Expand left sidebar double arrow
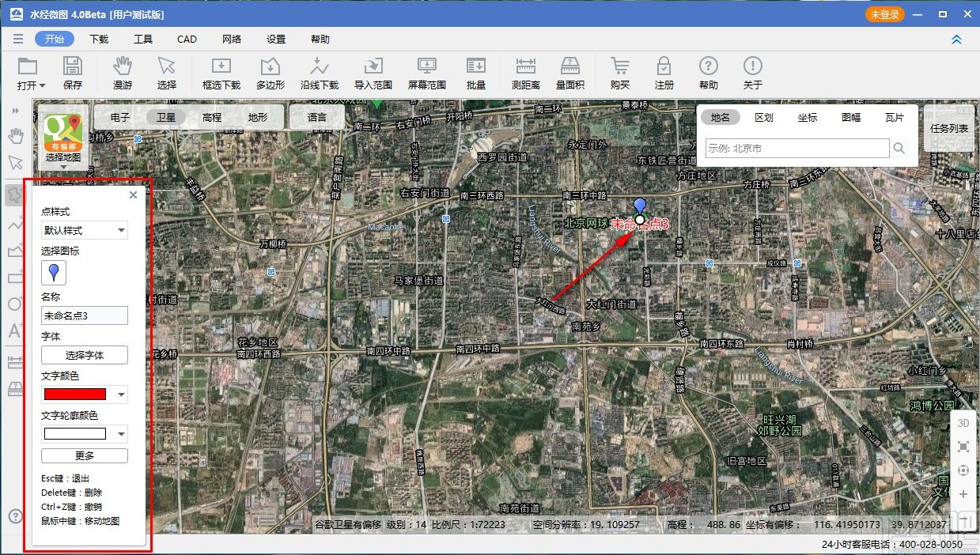The image size is (980, 555). (15, 111)
